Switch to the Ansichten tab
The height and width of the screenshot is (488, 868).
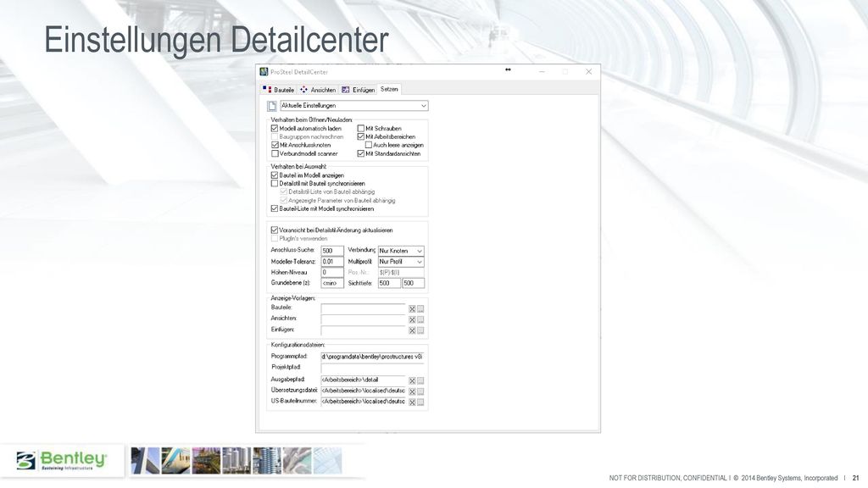318,90
